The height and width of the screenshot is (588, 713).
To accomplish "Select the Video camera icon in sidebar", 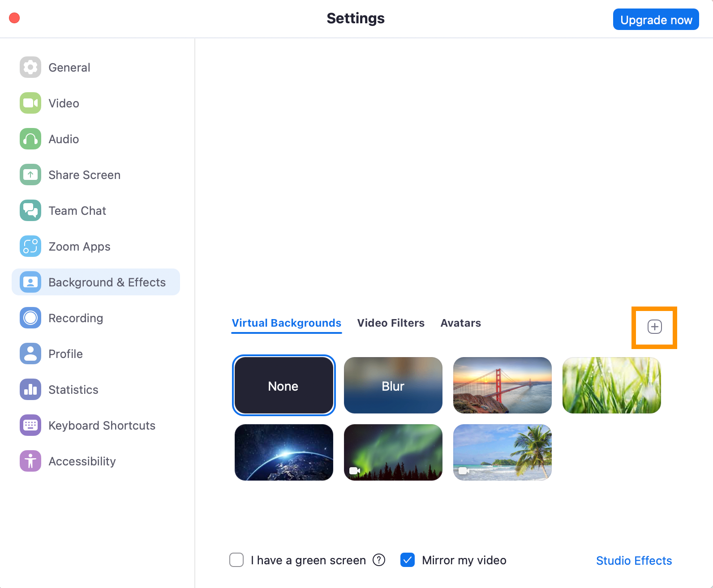I will 30,103.
